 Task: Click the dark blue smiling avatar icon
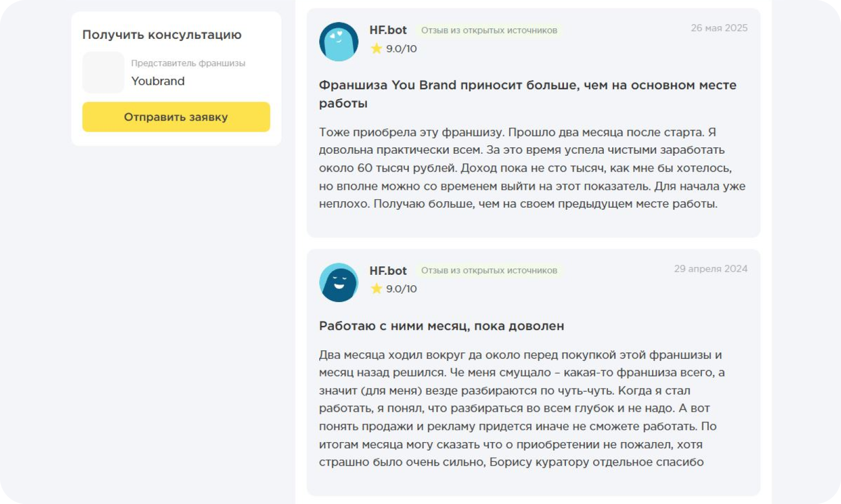[339, 282]
